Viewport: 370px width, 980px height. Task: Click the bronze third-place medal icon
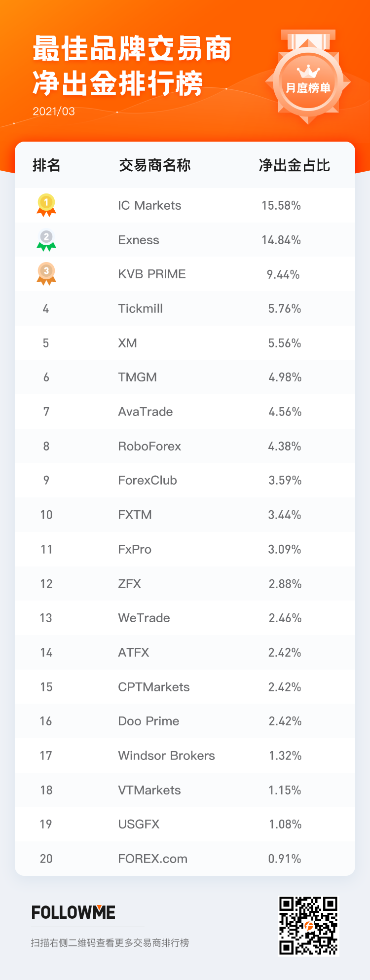pos(46,274)
